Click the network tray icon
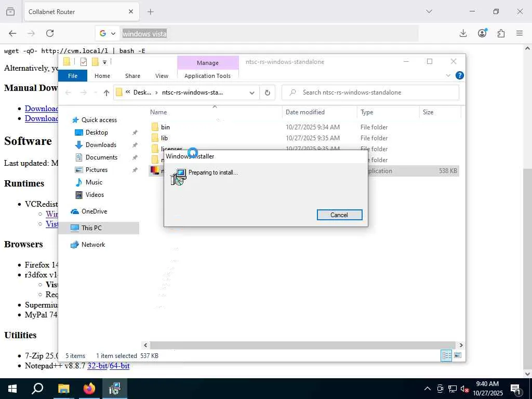 (453, 389)
